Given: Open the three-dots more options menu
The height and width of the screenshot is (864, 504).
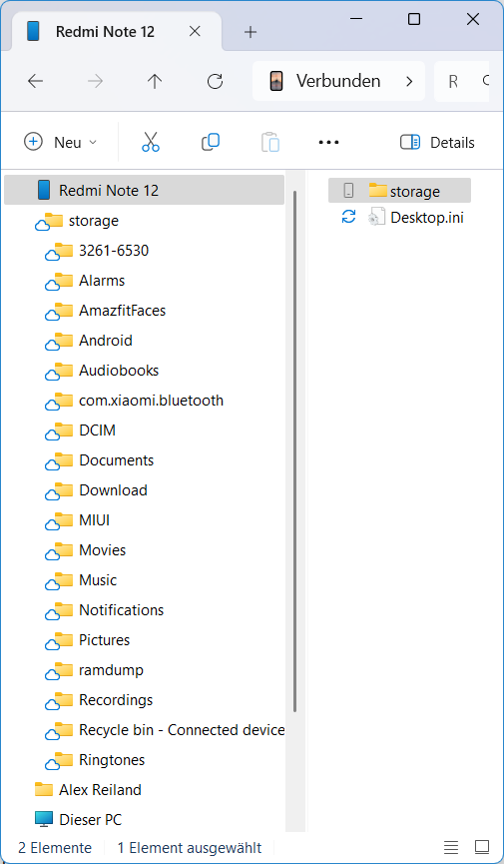Looking at the screenshot, I should (x=328, y=142).
